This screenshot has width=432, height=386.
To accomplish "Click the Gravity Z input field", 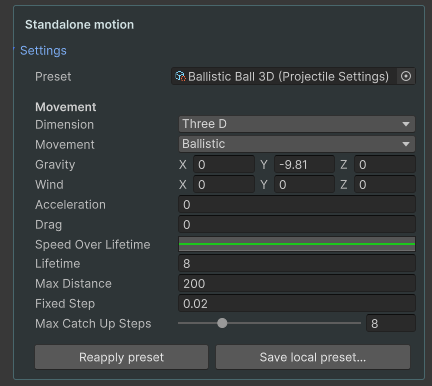I will (x=385, y=164).
